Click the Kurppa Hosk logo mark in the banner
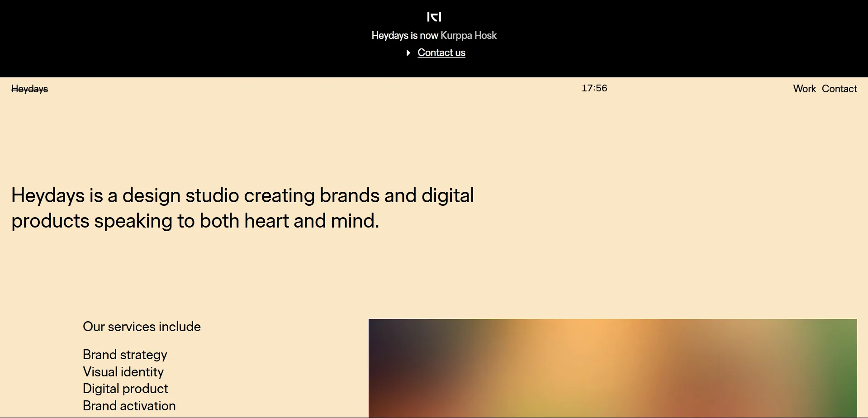The height and width of the screenshot is (418, 868). [x=434, y=17]
